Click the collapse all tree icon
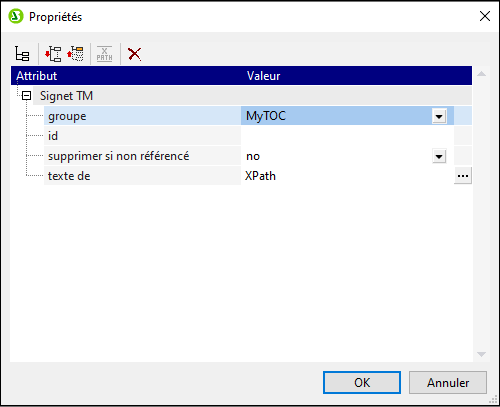500x407 pixels. coord(75,54)
